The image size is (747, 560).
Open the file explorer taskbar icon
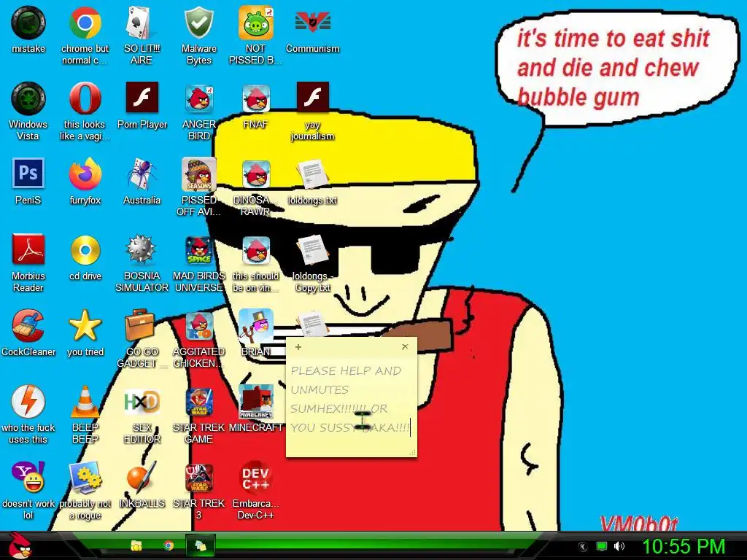(136, 545)
